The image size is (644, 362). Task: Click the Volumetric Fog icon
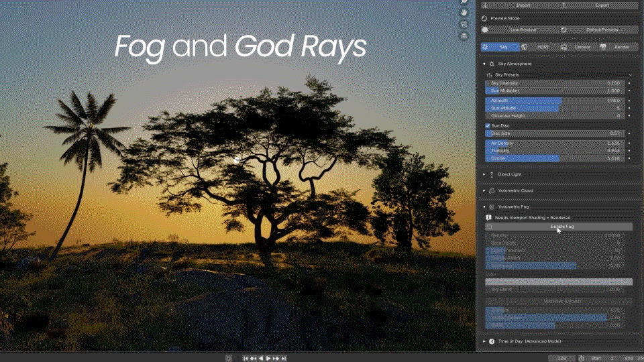[492, 207]
